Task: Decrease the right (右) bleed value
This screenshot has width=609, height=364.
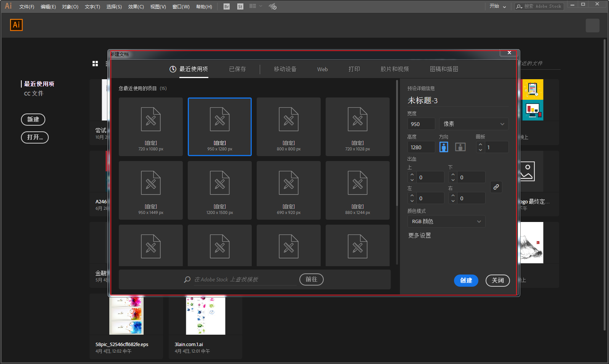Action: pyautogui.click(x=453, y=201)
